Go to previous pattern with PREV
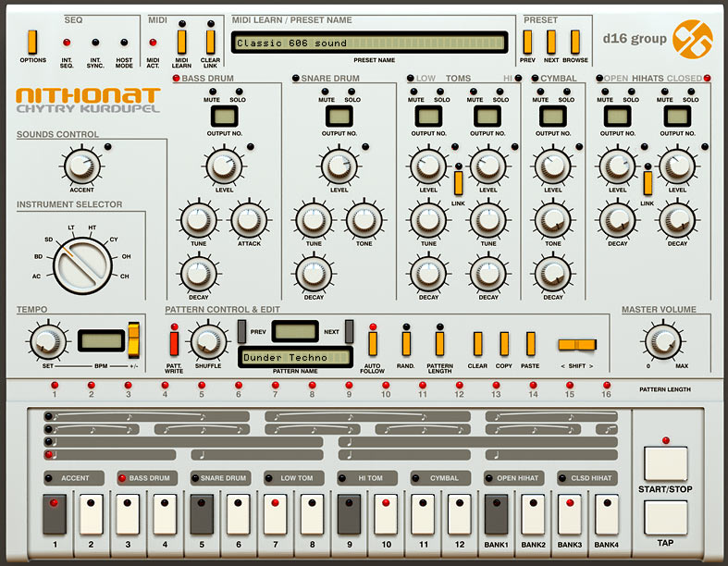The image size is (728, 566). coord(241,331)
